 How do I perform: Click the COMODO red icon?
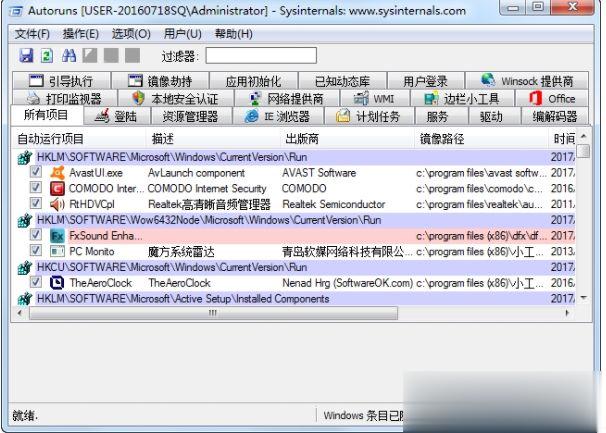(57, 188)
